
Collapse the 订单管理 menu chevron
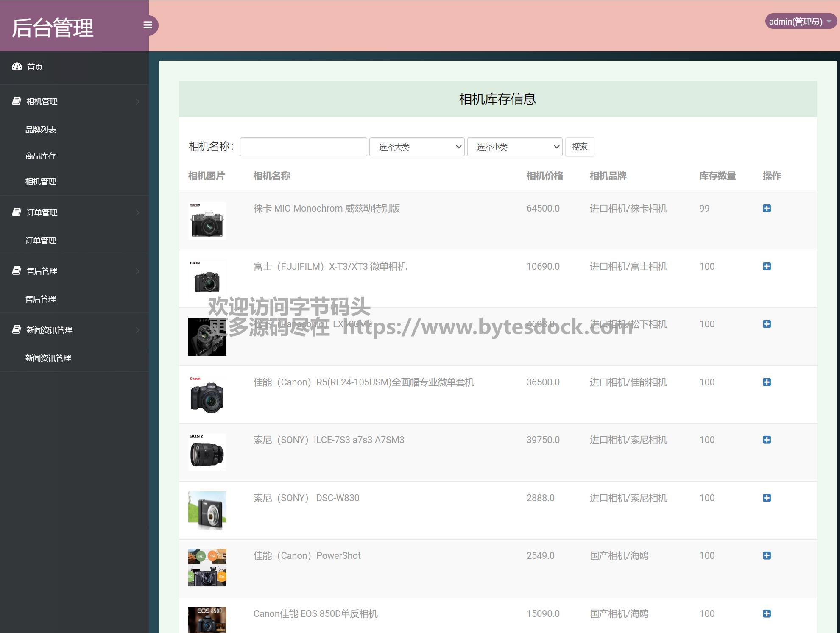[138, 212]
